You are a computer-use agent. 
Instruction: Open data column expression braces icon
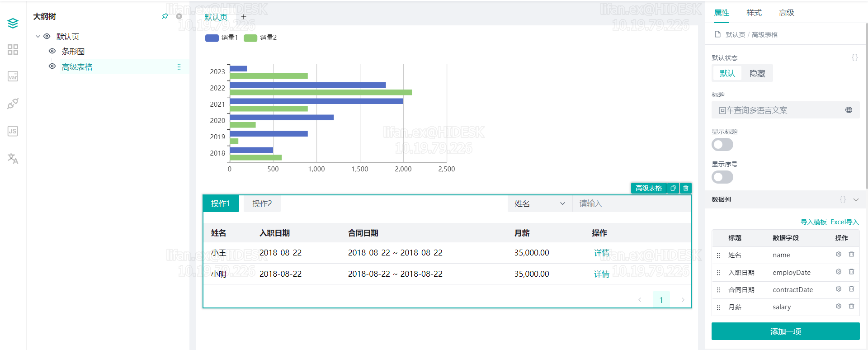point(843,199)
